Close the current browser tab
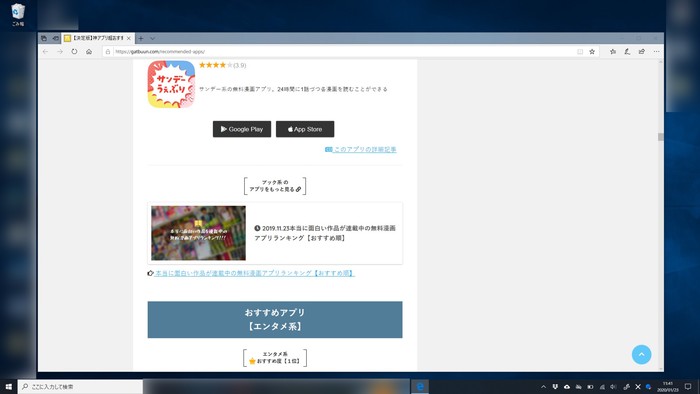This screenshot has width=700, height=394. (x=129, y=38)
